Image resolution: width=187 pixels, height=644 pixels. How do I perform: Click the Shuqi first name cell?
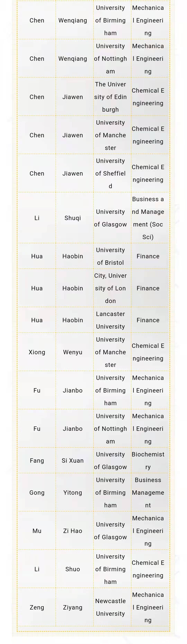tap(73, 218)
